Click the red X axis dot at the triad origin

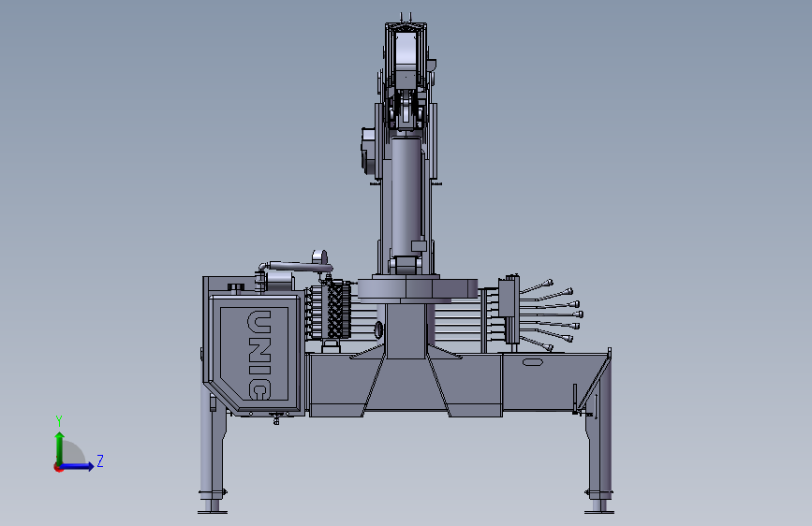pos(58,467)
